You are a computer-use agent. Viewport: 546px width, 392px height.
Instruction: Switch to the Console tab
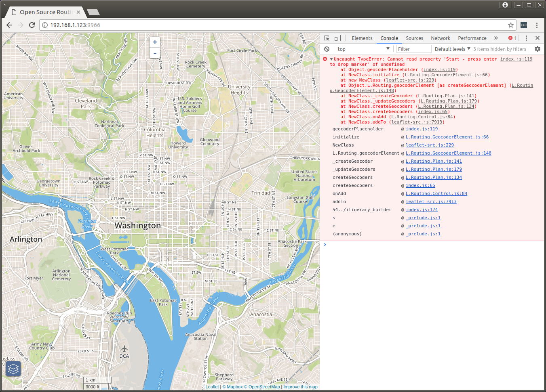(389, 38)
